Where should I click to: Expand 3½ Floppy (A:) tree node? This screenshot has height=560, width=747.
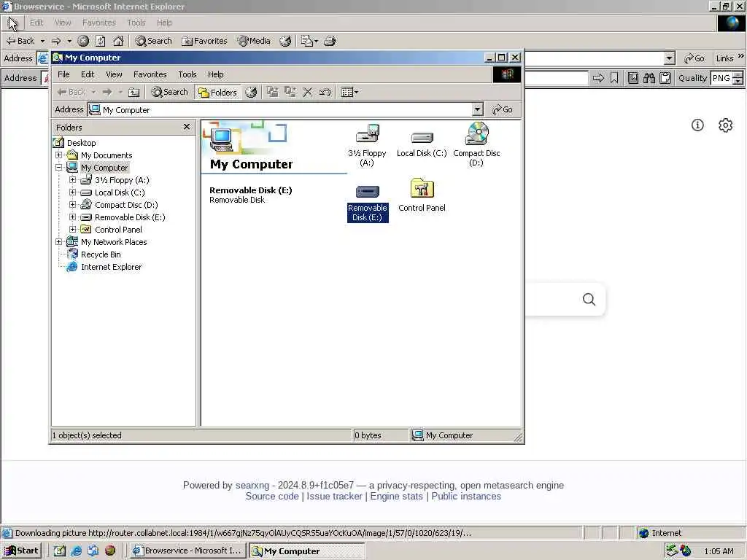[72, 180]
